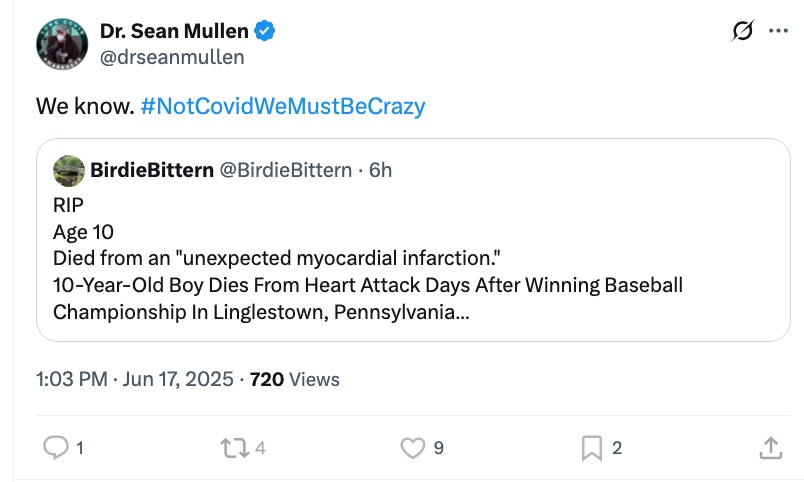
Task: Click the blue verified badge
Action: coord(265,31)
